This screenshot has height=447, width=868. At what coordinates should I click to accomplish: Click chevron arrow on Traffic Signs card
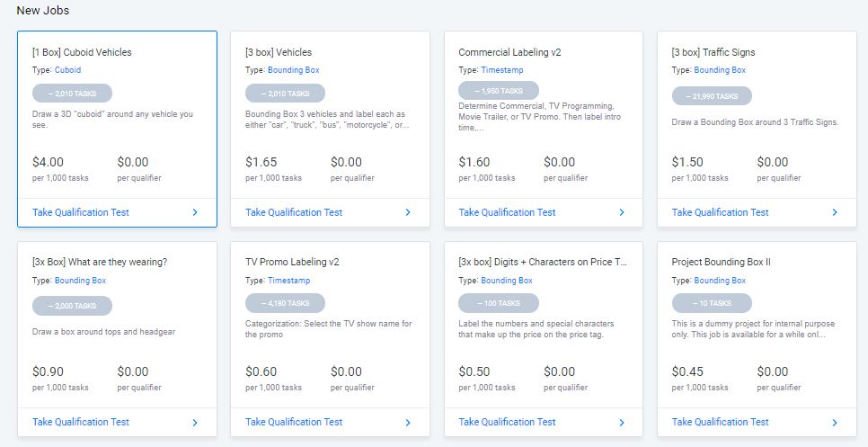pos(835,213)
